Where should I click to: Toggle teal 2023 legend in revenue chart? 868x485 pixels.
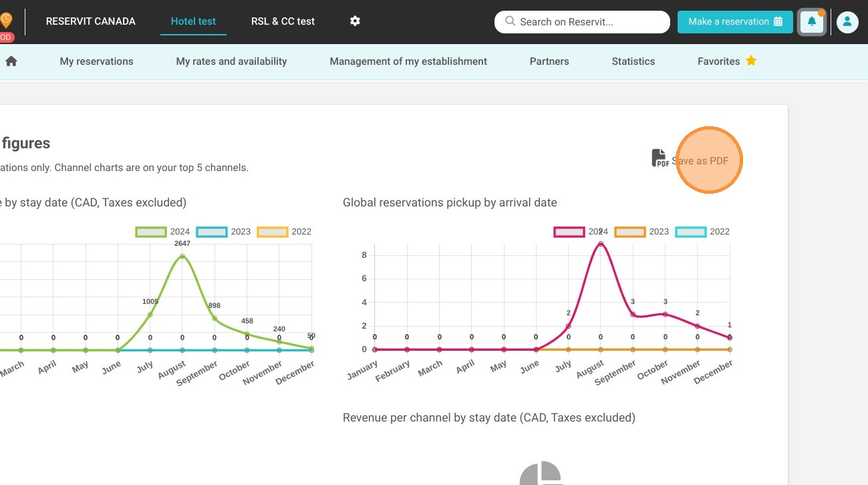point(224,232)
